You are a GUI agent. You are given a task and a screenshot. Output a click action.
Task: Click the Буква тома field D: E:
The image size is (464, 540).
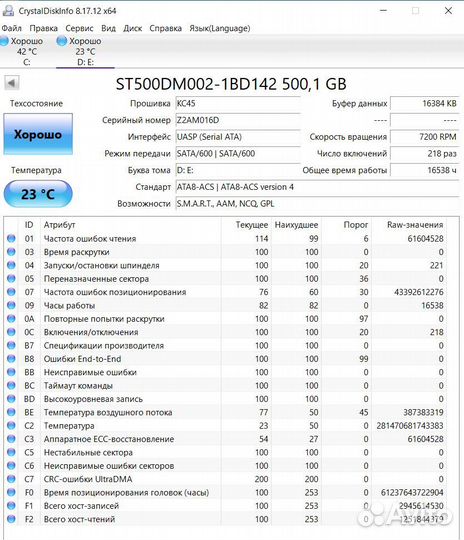click(238, 170)
